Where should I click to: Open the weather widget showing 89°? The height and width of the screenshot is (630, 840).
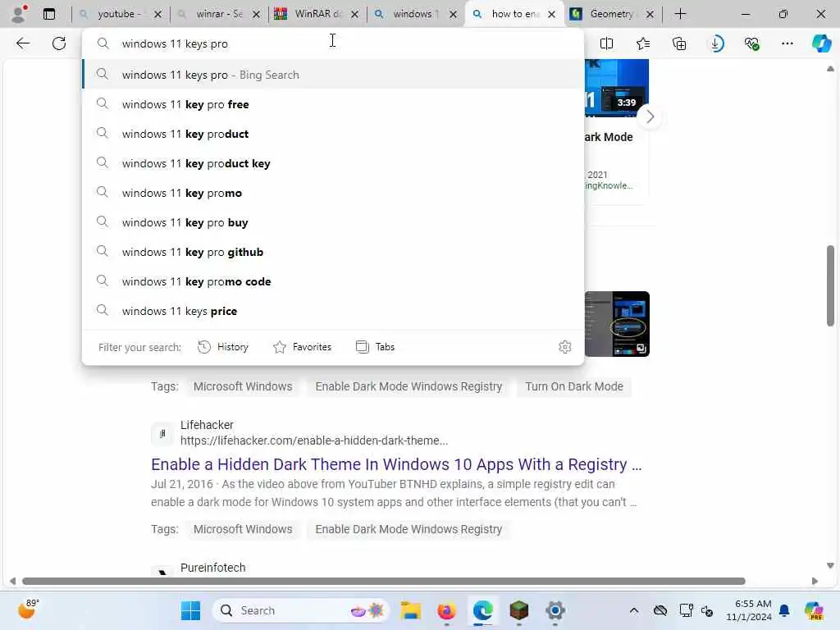coord(28,609)
